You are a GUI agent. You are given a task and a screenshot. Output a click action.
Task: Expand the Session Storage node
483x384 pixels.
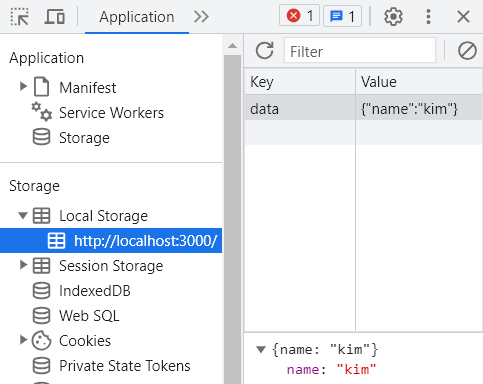pos(23,265)
